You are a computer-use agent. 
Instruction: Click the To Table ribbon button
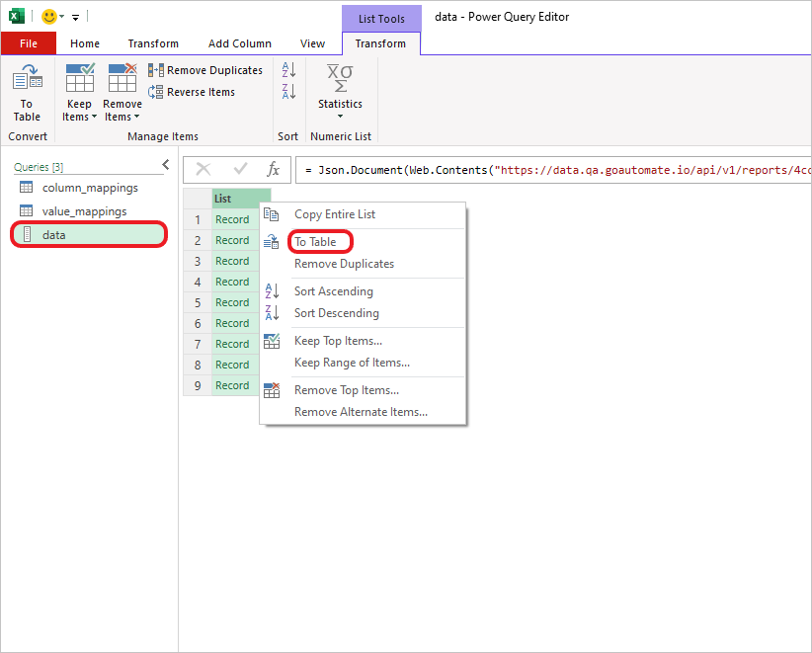pos(27,93)
